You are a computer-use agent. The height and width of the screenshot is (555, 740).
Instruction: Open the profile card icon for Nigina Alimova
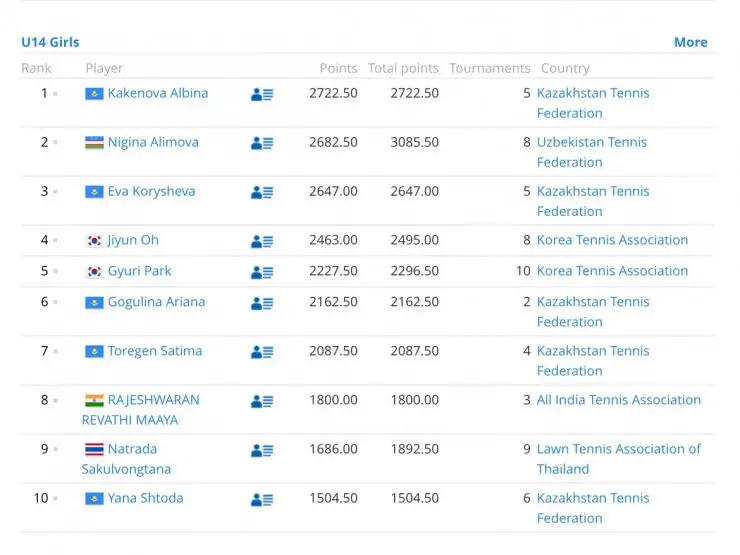[261, 144]
